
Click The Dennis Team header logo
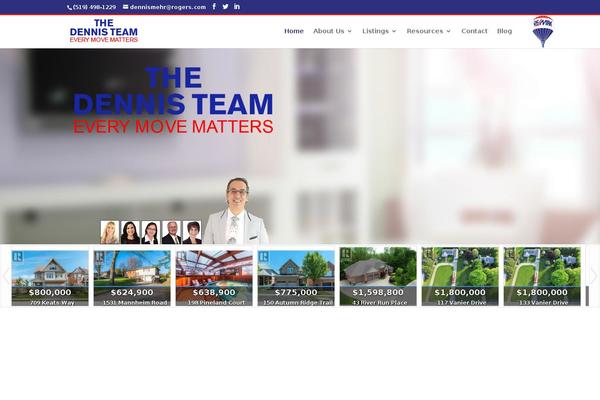pos(104,31)
